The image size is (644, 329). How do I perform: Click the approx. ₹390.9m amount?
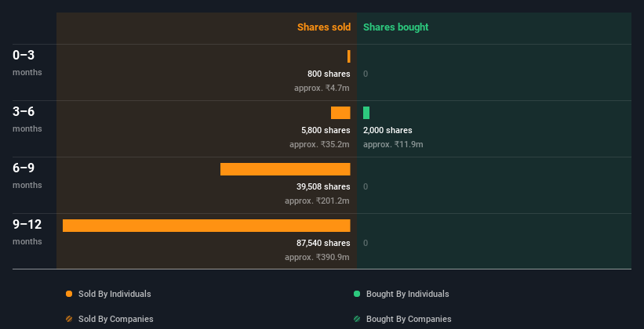[317, 257]
